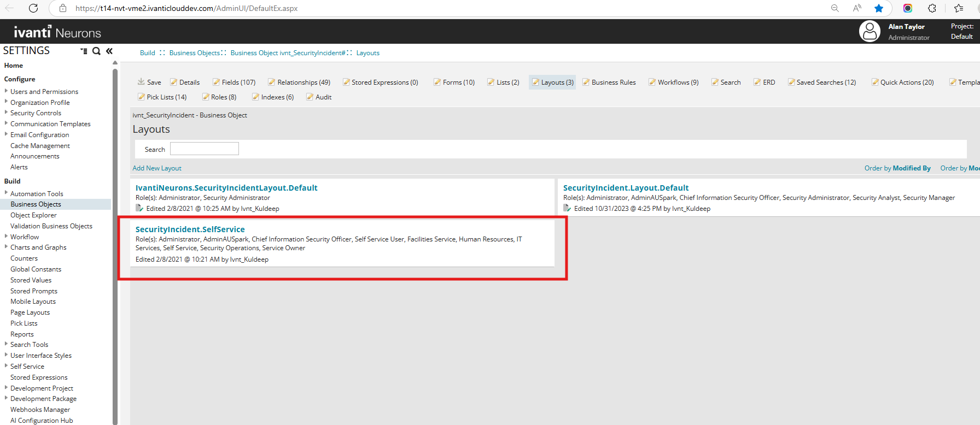Viewport: 980px width, 425px height.
Task: Click the Save icon in toolbar
Action: pyautogui.click(x=141, y=82)
